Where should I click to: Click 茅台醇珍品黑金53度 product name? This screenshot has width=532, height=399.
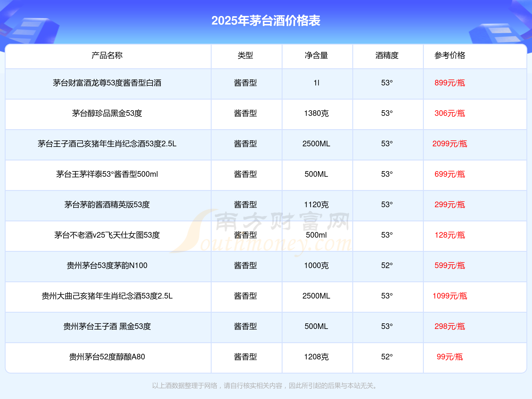click(x=107, y=113)
